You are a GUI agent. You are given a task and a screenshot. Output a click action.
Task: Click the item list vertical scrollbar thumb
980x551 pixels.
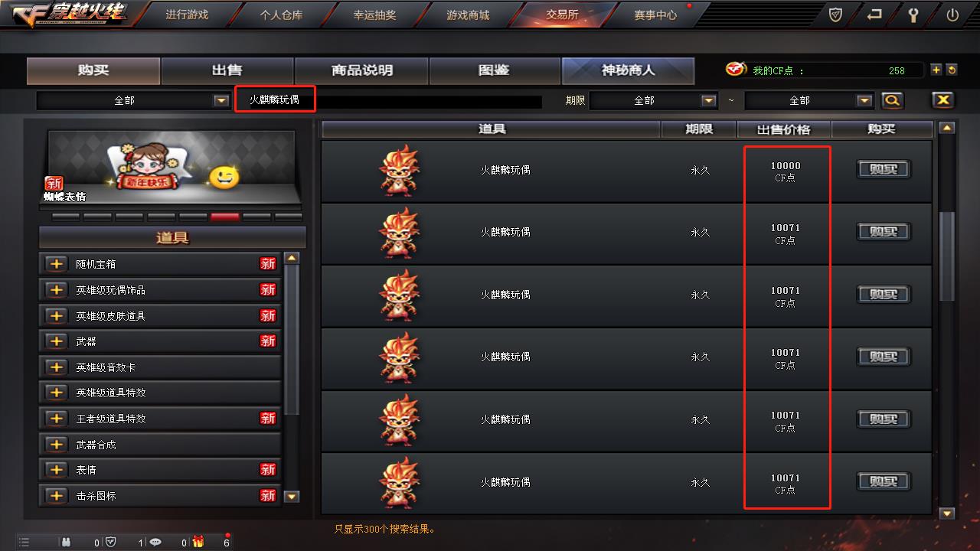(947, 256)
